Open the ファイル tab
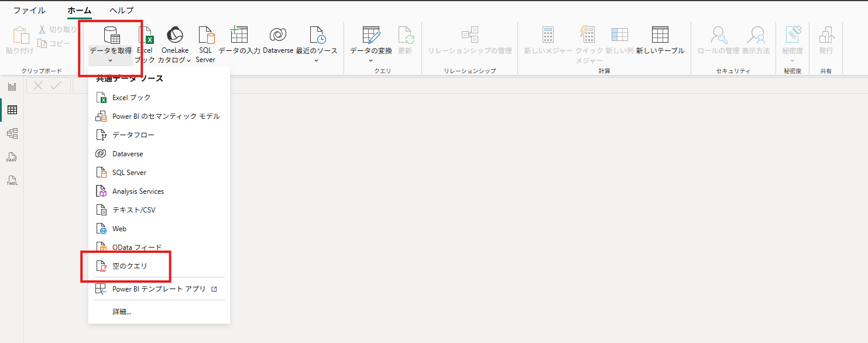Image resolution: width=868 pixels, height=343 pixels. tap(29, 11)
